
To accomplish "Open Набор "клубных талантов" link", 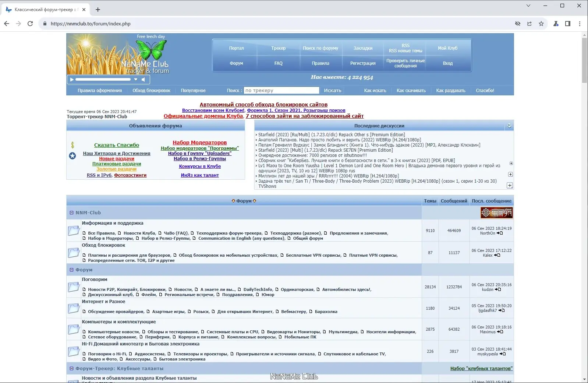I will (x=481, y=368).
